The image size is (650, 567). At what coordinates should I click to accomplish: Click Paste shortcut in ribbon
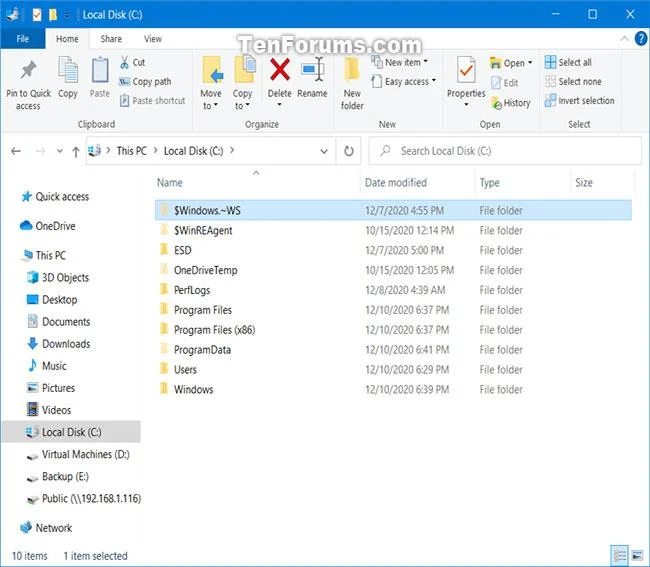point(153,101)
